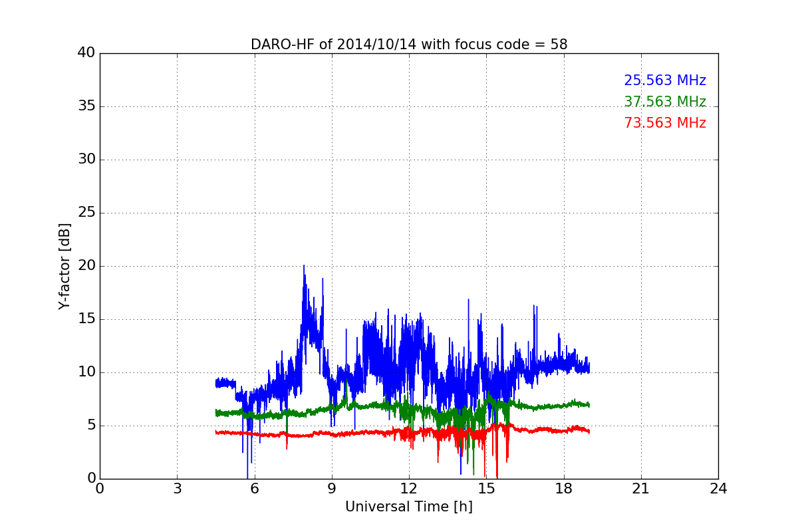Click the y-axis tick label '25'
798x532 pixels.
click(x=86, y=213)
